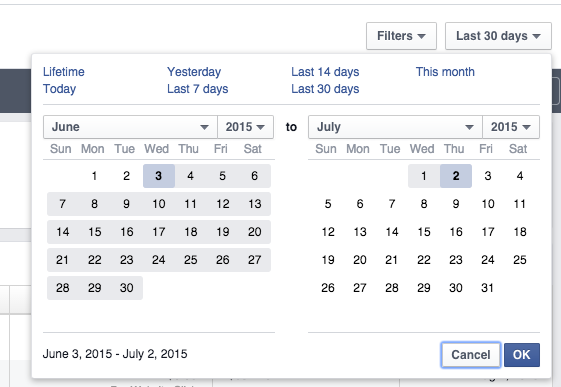Select July 29 in end calendar

(x=424, y=288)
